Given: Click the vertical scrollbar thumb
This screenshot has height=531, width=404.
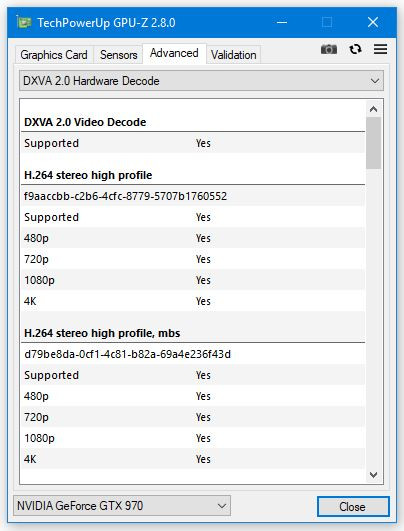Looking at the screenshot, I should 374,143.
